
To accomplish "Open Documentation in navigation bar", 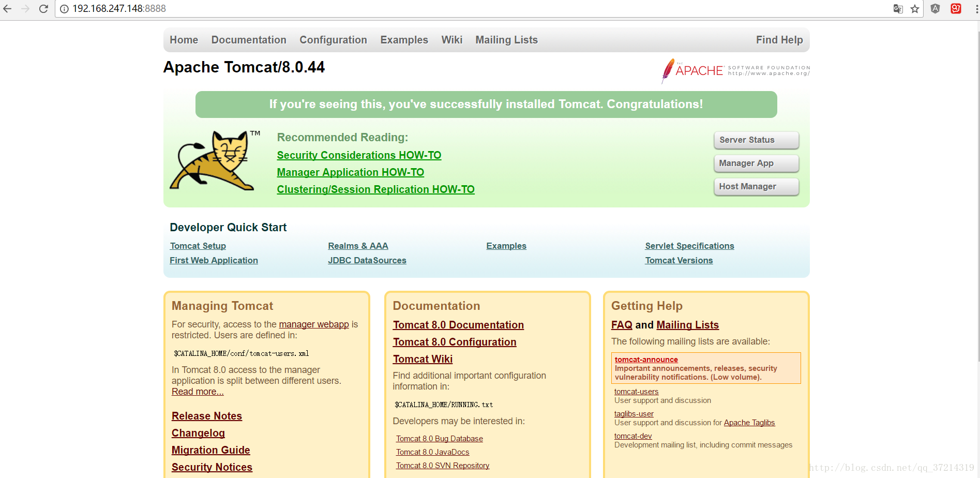I will (249, 40).
